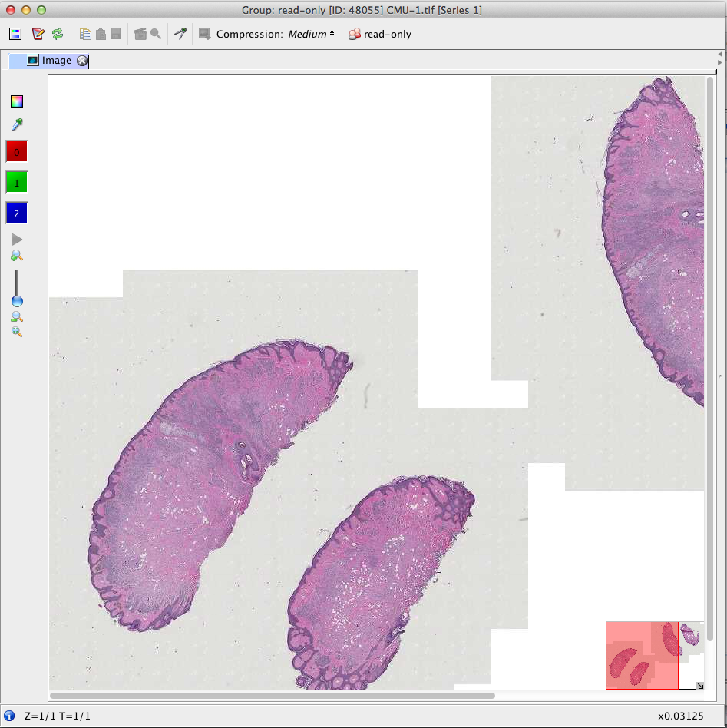Click the zoom in magnifier icon
Image resolution: width=727 pixels, height=728 pixels.
17,256
